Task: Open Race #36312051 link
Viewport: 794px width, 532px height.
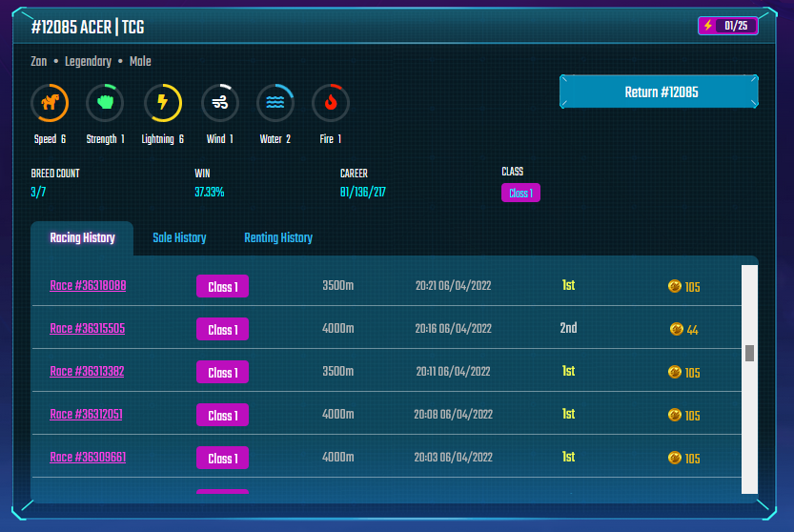Action: pyautogui.click(x=86, y=414)
